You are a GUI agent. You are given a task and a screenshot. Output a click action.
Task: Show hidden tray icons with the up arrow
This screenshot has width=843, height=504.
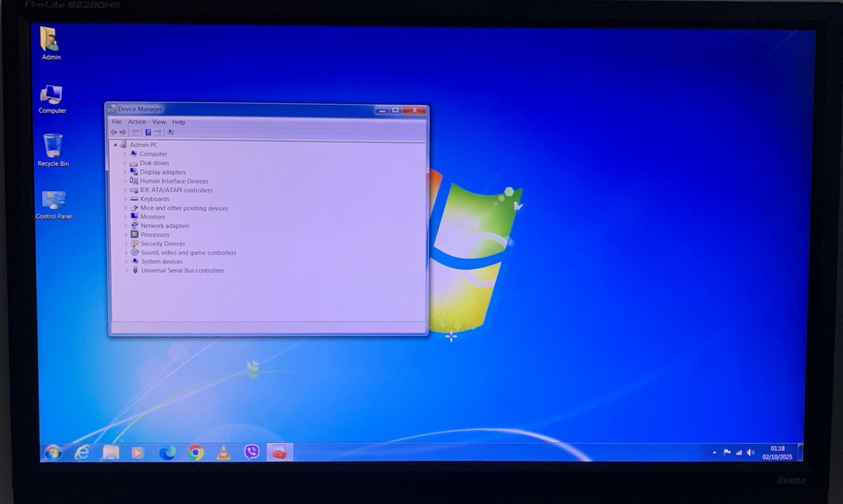714,452
